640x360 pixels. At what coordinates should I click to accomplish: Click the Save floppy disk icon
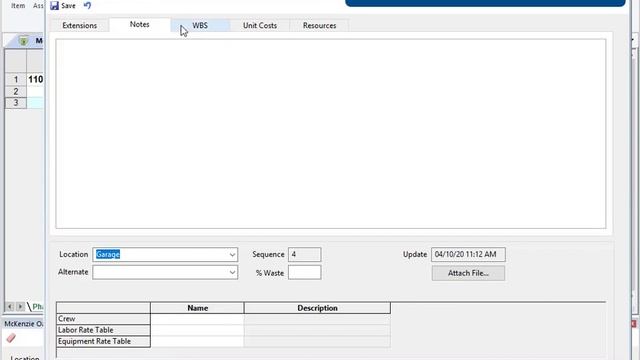[x=54, y=6]
